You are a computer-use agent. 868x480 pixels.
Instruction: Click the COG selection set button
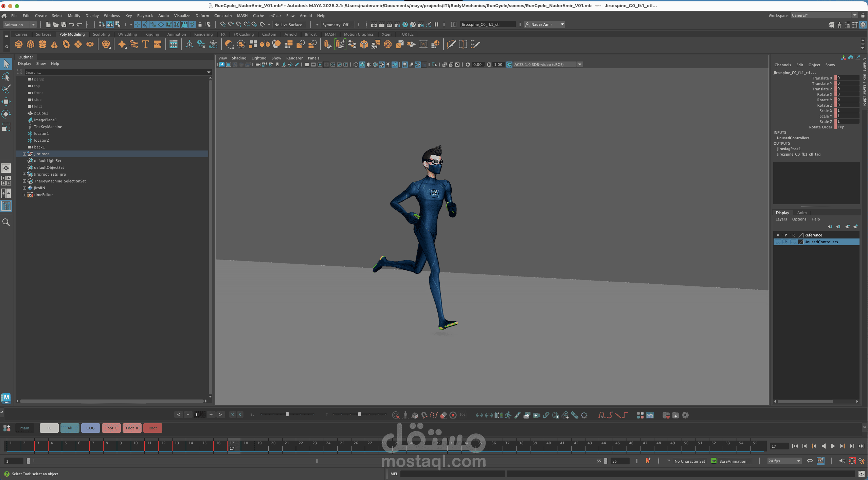coord(90,428)
